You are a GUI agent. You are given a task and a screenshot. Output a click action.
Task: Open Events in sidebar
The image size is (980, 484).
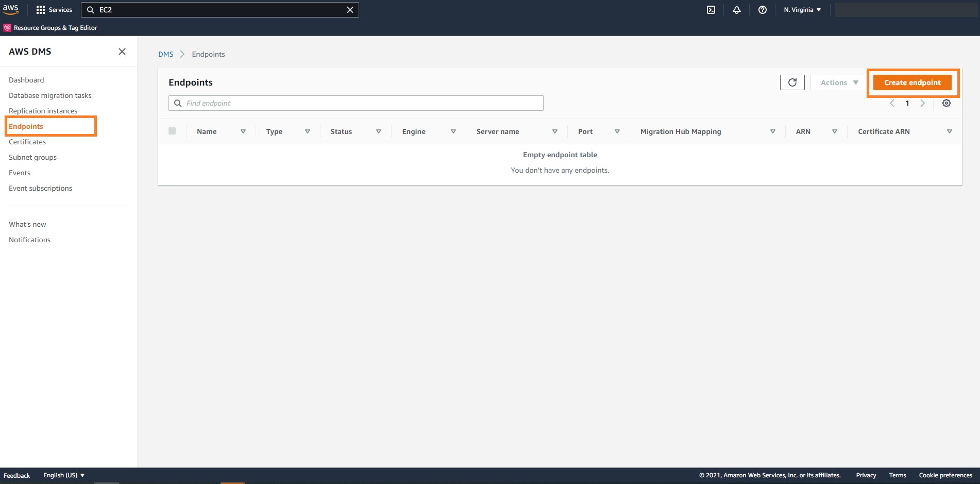[20, 173]
